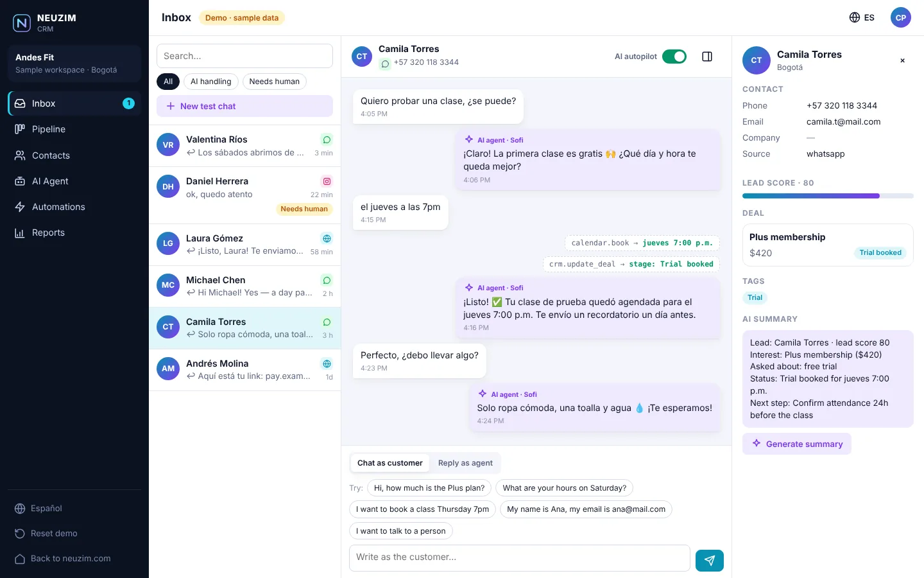Viewport: 924px width, 578px height.
Task: Open the AI Agent page
Action: coord(74,181)
